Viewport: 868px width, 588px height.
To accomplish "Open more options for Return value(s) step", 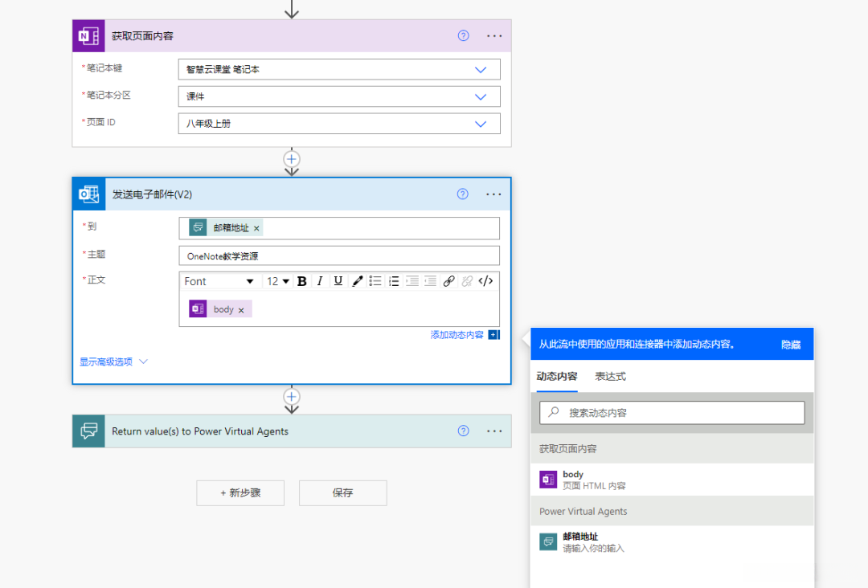I will (x=494, y=431).
